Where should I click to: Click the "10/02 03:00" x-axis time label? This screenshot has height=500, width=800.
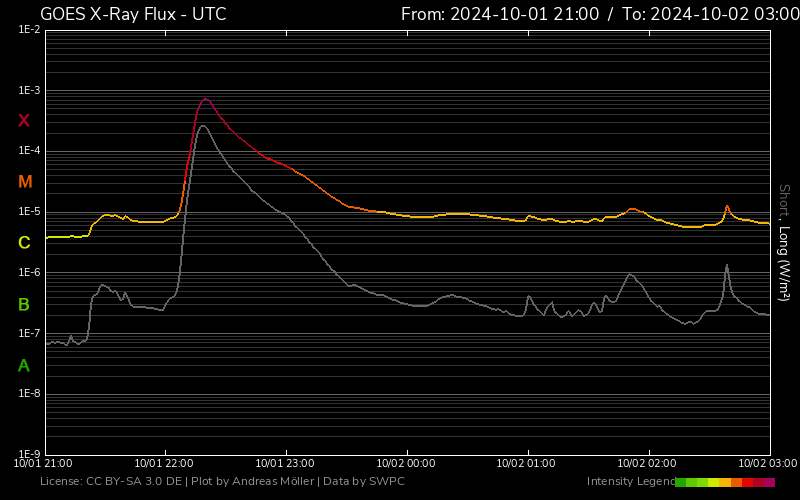tap(767, 463)
